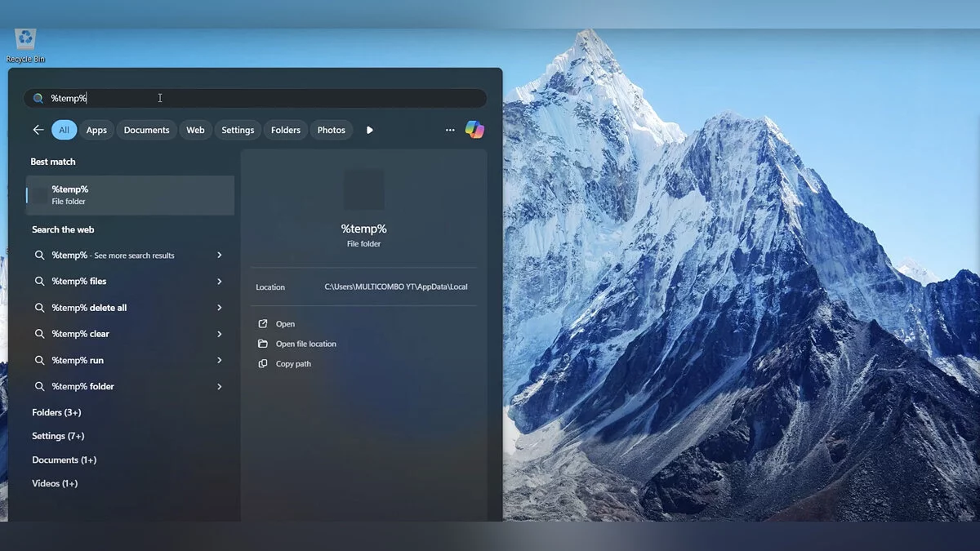Viewport: 980px width, 551px height.
Task: Expand the Videos (1+) group
Action: (55, 483)
